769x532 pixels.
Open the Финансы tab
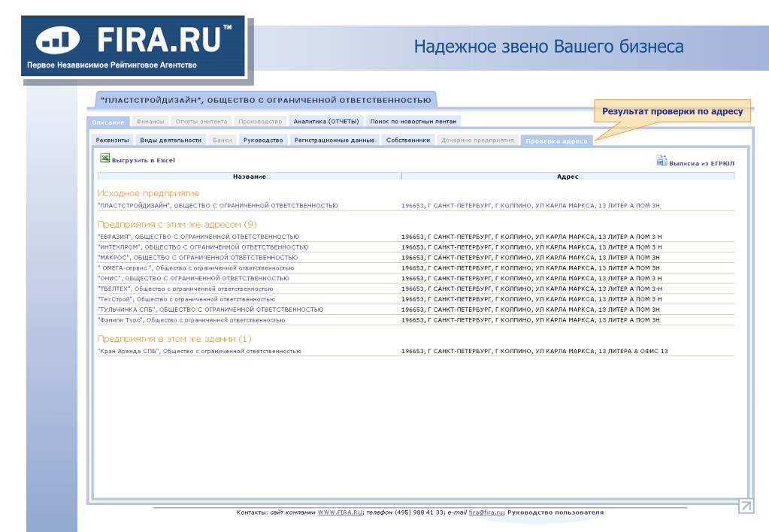[x=150, y=122]
